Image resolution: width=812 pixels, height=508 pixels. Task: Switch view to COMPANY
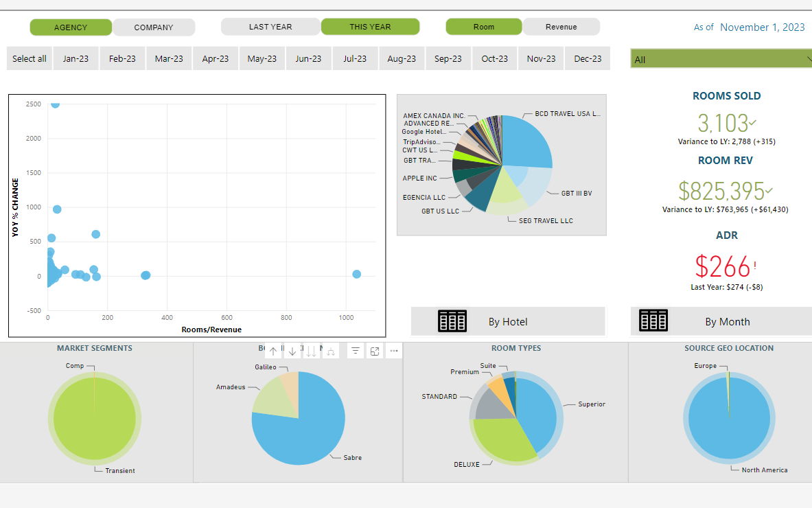(154, 27)
